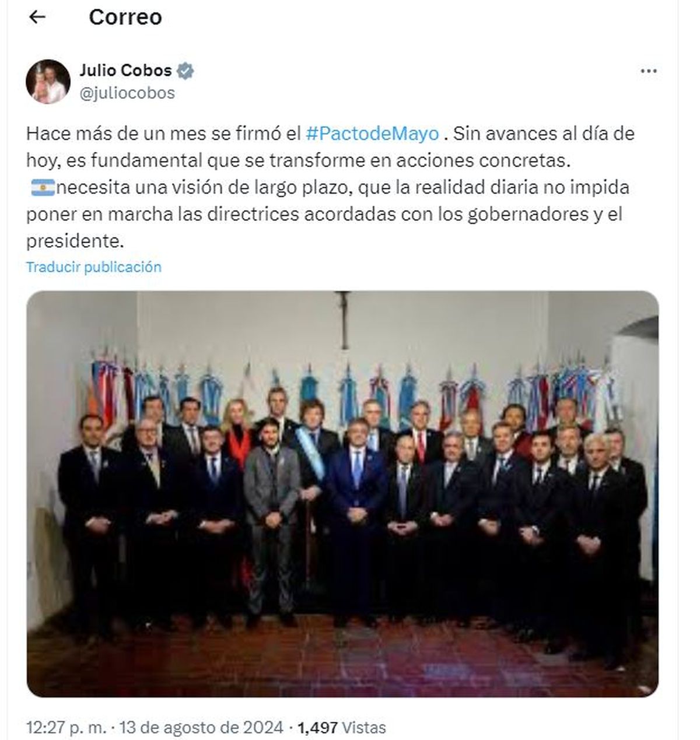Click the blue verified badge
700x740 pixels.
coord(185,71)
